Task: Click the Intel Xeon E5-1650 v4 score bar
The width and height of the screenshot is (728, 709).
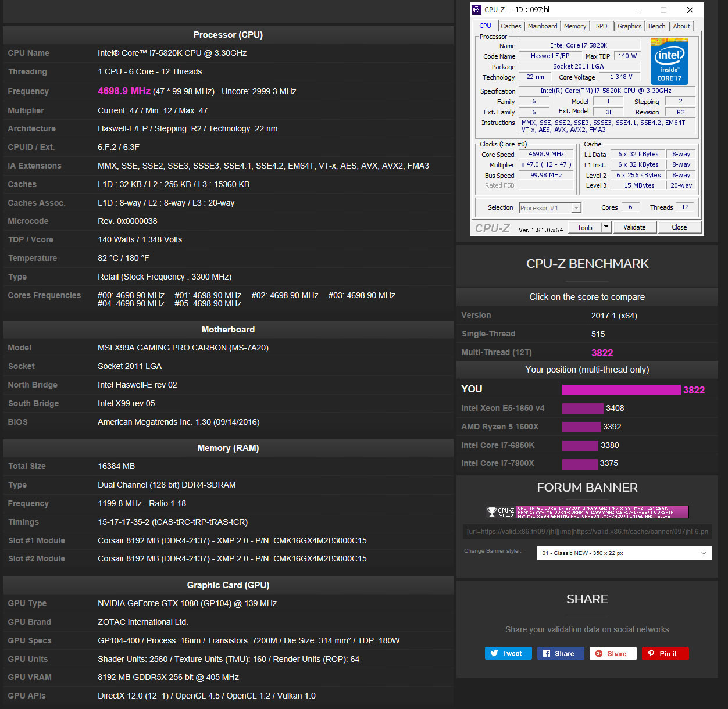Action: (583, 409)
